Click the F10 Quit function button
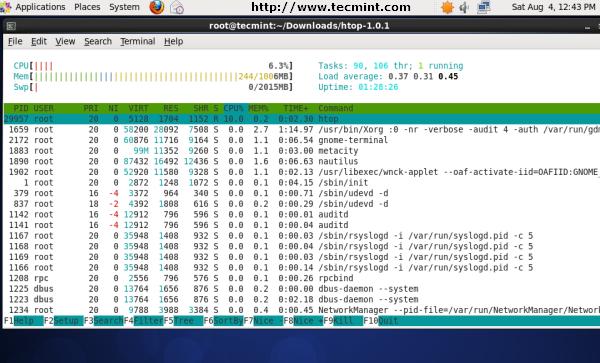This screenshot has width=600, height=363. tap(381, 321)
